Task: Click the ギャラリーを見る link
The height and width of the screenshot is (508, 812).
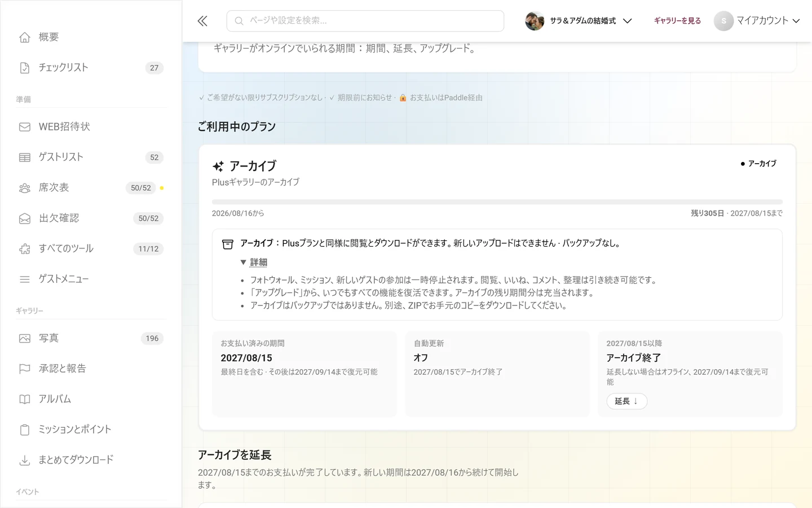Action: point(677,21)
